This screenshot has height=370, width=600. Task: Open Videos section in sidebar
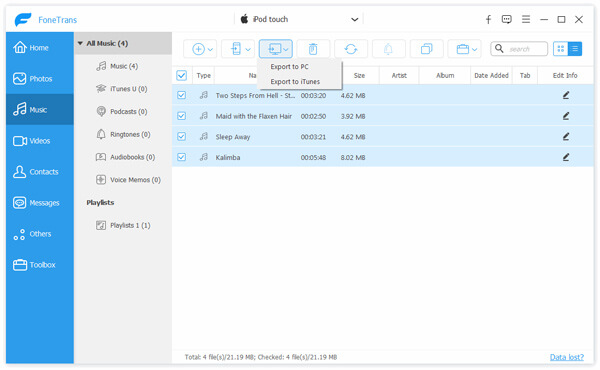[x=40, y=141]
